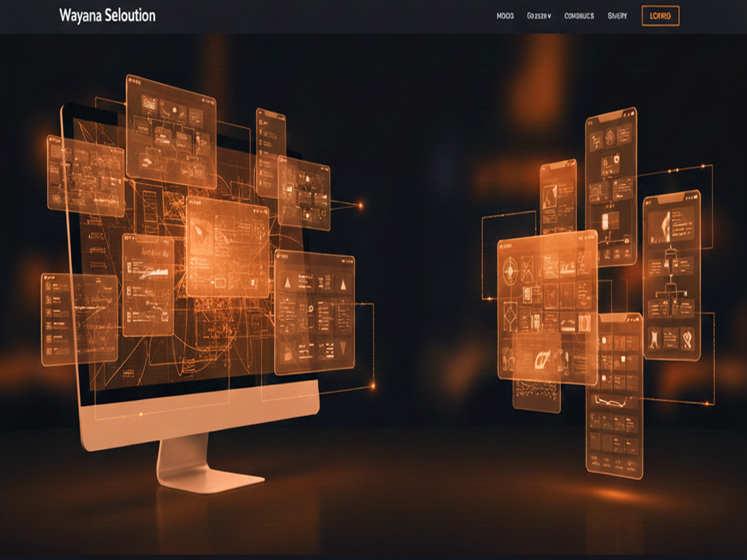The image size is (747, 560).
Task: Select the upward triangle icon at grid top-right
Action: coord(342,284)
